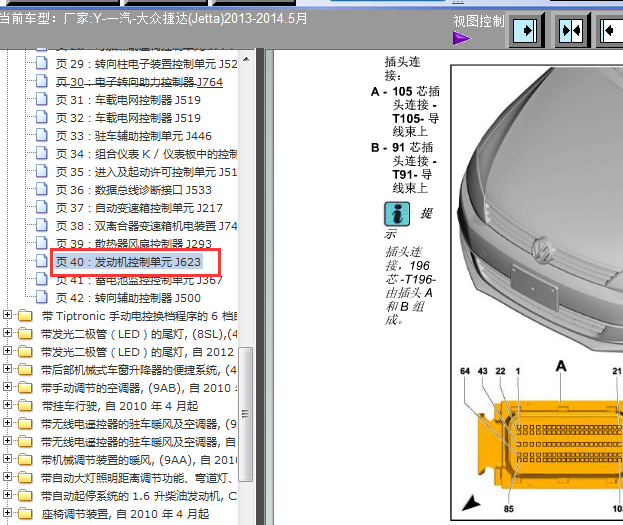This screenshot has height=525, width=623.
Task: Click the blue info 提示 icon
Action: click(x=397, y=214)
